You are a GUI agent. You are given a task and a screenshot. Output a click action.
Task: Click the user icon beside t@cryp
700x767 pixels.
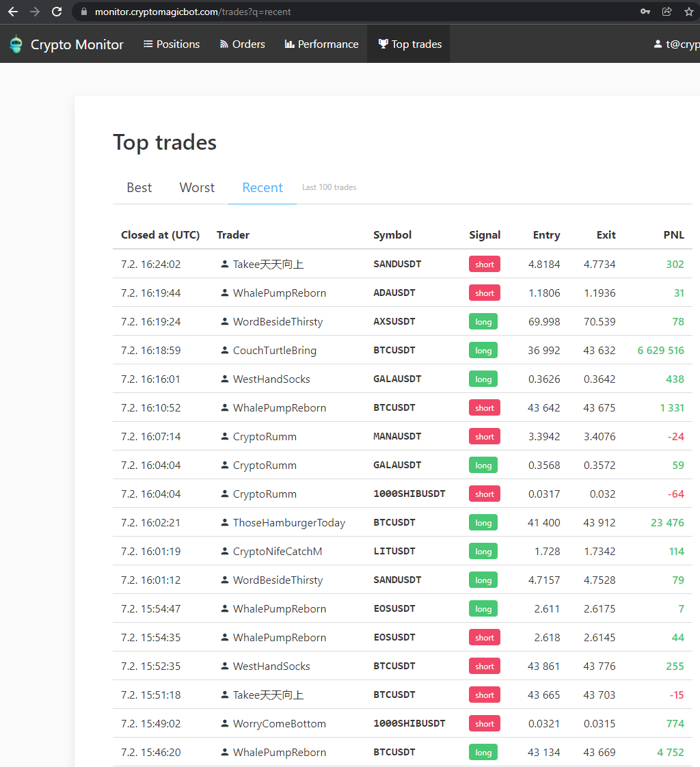[658, 44]
